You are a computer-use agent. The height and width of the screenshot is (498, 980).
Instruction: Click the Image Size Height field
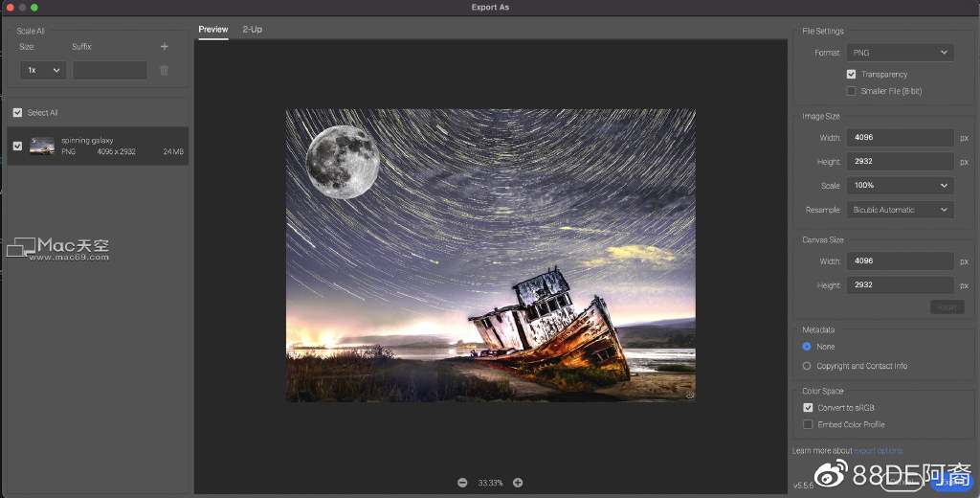pos(900,161)
